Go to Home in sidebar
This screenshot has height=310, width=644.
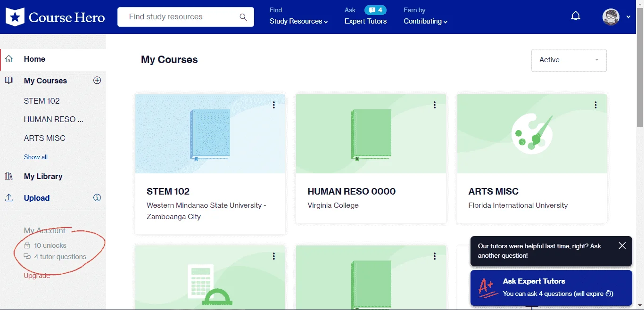point(34,59)
